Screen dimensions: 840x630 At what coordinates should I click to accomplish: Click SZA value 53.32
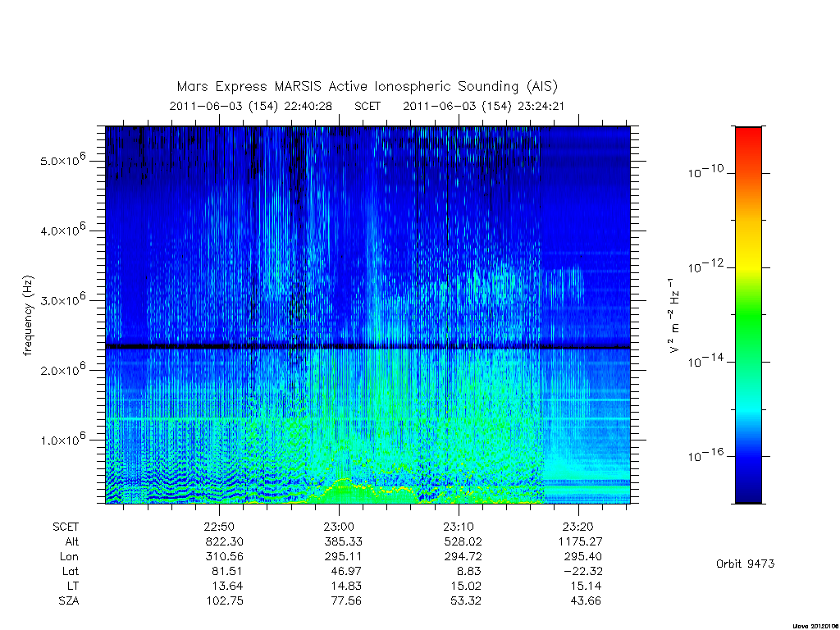(x=466, y=601)
